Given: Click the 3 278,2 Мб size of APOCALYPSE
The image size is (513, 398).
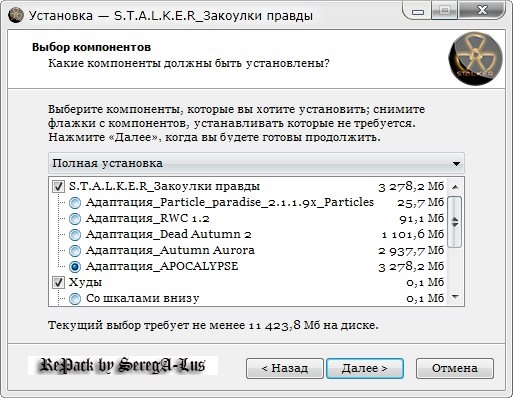Looking at the screenshot, I should point(411,267).
